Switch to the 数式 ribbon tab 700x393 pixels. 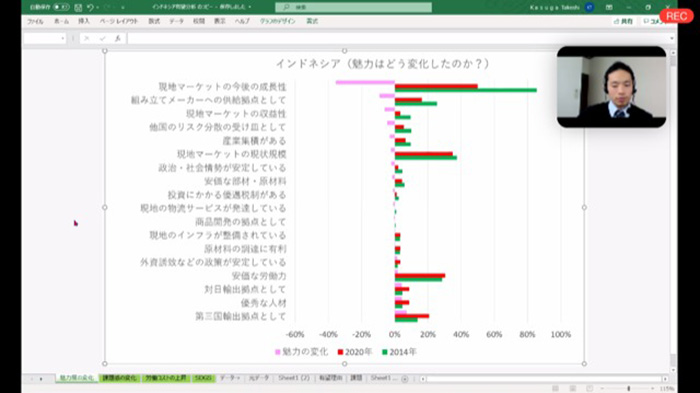click(154, 21)
